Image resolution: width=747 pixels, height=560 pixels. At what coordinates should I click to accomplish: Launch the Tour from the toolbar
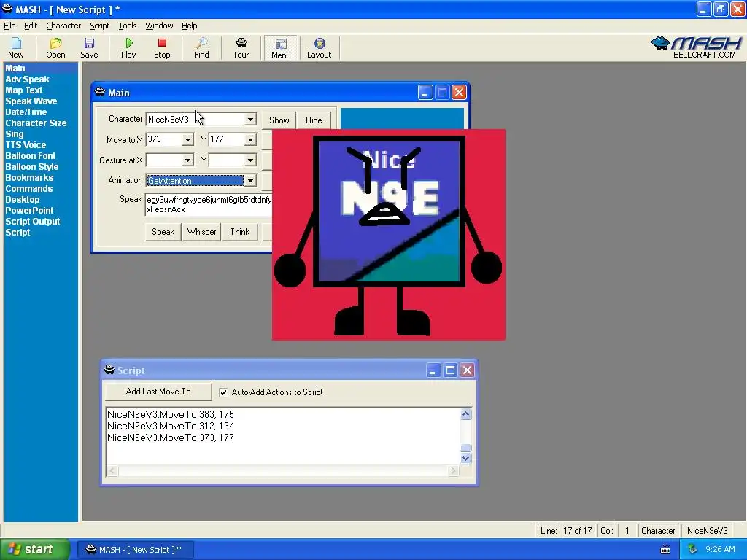[x=241, y=48]
